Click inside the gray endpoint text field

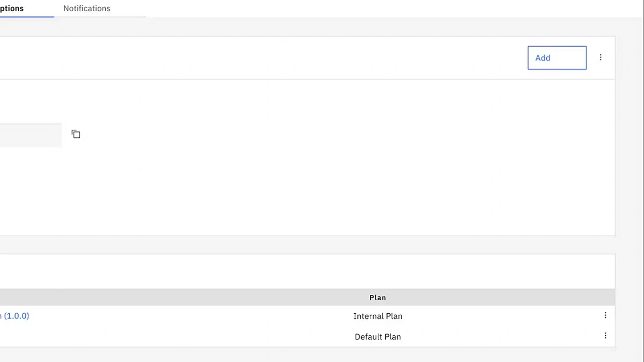pyautogui.click(x=30, y=135)
